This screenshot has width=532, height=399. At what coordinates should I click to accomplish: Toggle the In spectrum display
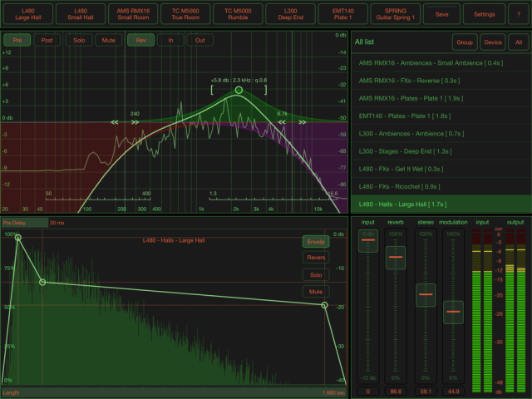pyautogui.click(x=170, y=40)
